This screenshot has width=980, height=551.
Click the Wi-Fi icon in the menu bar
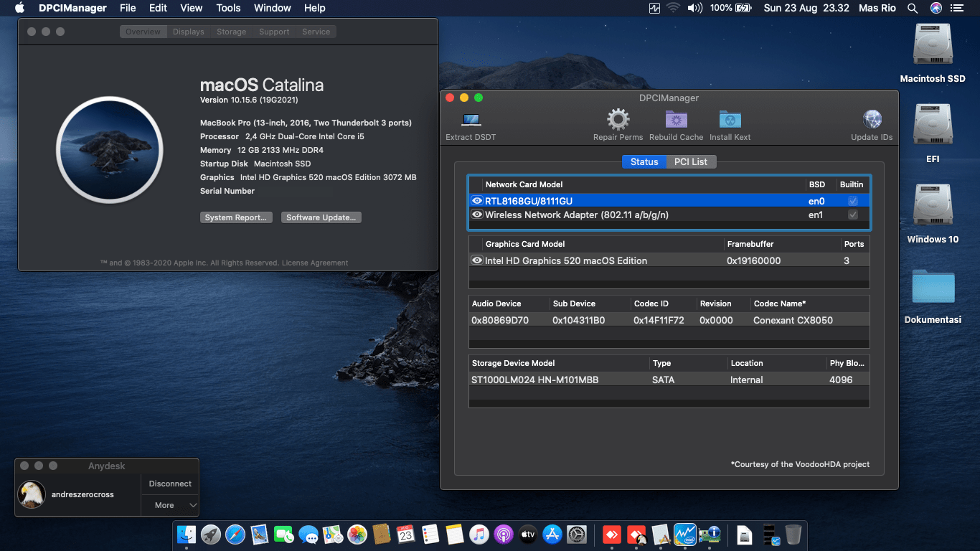pos(673,8)
